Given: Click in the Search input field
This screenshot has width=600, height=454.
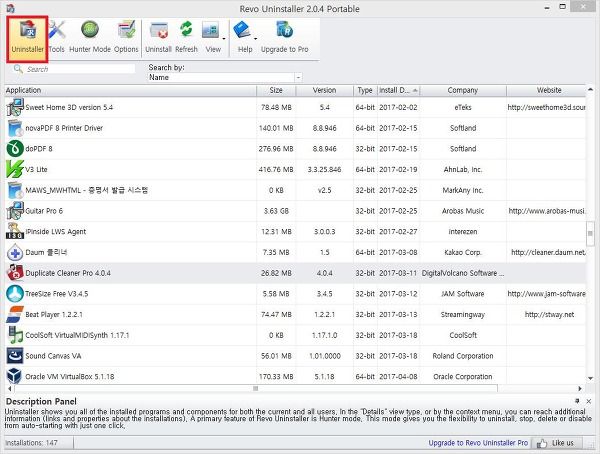Looking at the screenshot, I should click(x=80, y=69).
